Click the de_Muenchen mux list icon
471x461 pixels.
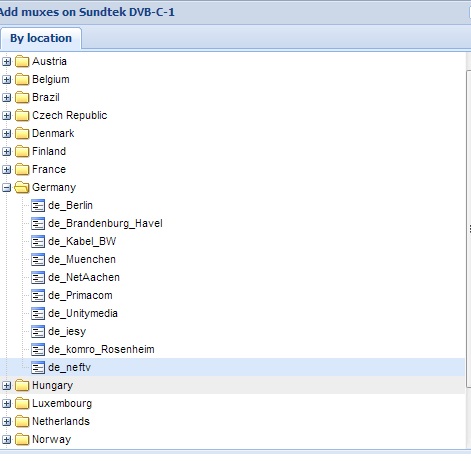(38, 259)
